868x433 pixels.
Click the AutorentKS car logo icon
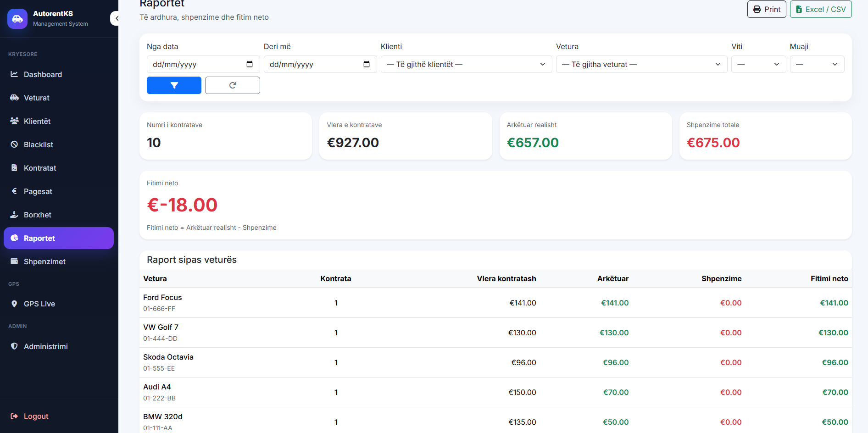(x=17, y=19)
